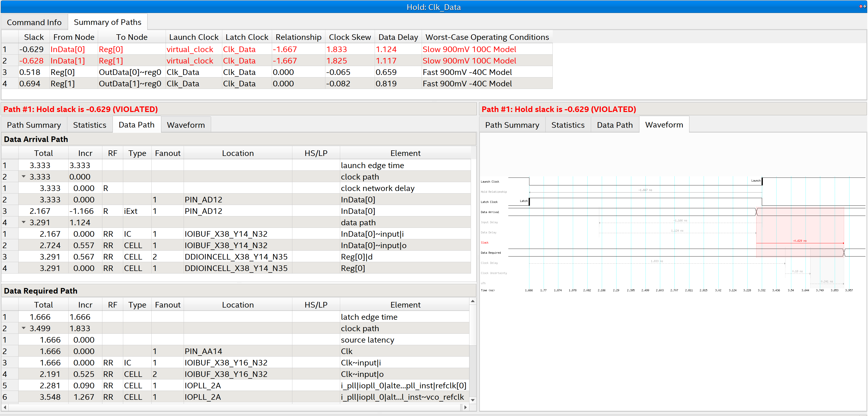Collapse the data path row in Data Arrival

click(24, 222)
